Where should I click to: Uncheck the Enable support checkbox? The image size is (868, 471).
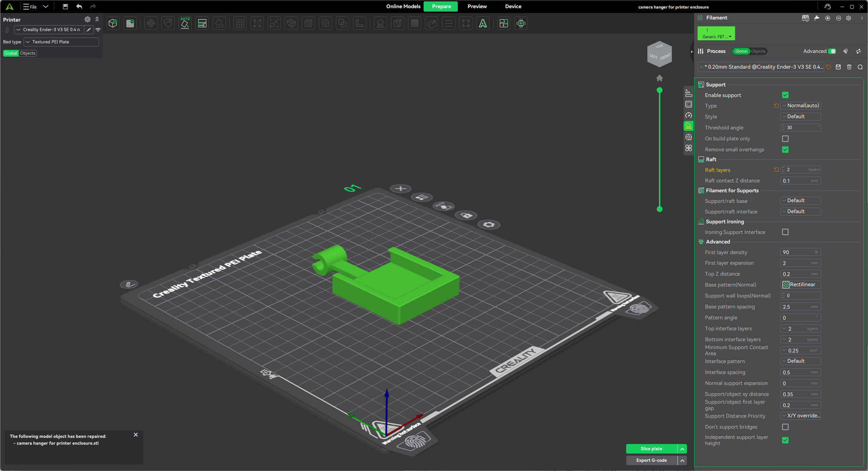[x=785, y=95]
